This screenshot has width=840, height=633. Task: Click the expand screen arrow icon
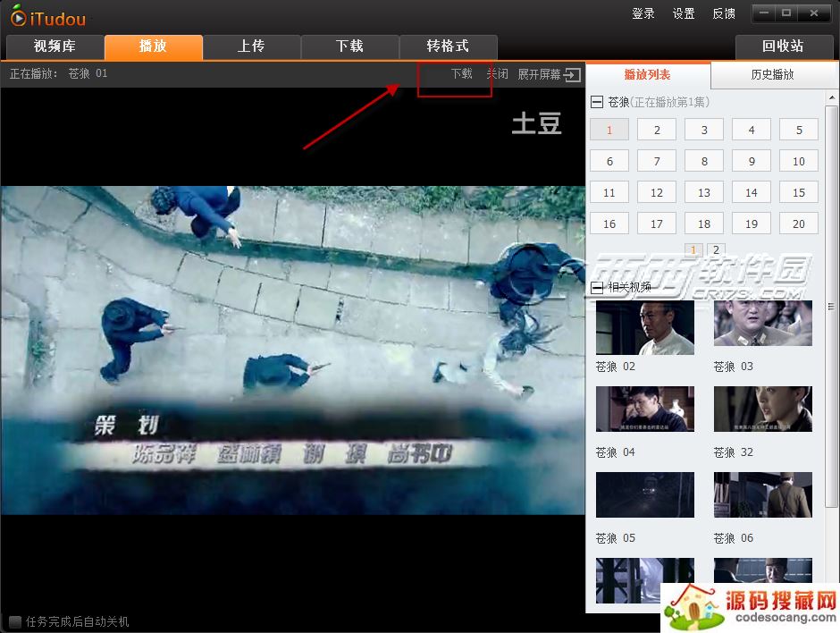coord(572,75)
